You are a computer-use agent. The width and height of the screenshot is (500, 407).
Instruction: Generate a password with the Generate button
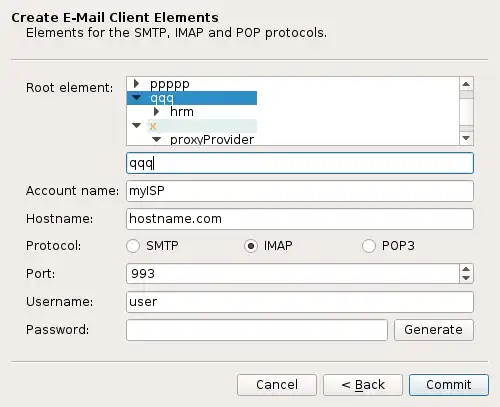[434, 330]
